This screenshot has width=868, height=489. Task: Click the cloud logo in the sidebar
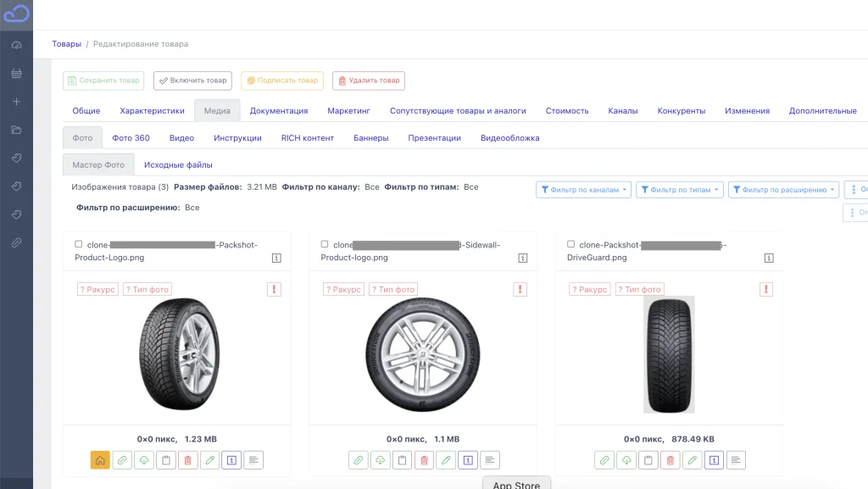coord(16,14)
